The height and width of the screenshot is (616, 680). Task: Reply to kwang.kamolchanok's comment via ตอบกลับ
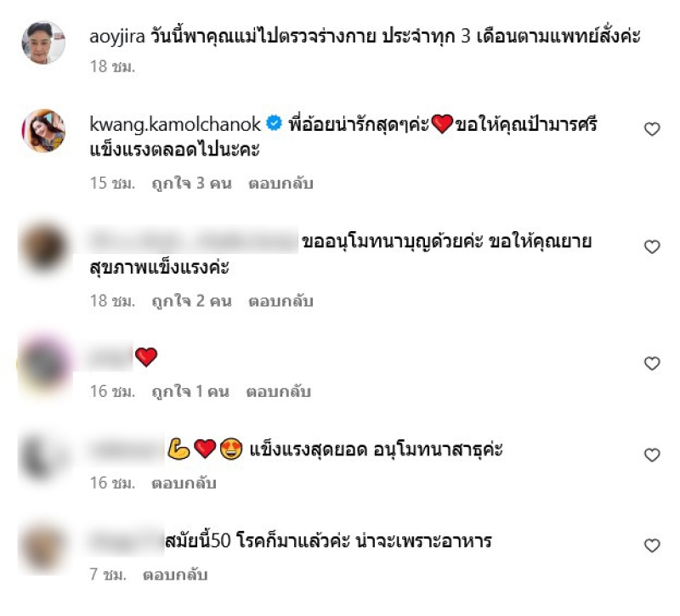coord(280,184)
